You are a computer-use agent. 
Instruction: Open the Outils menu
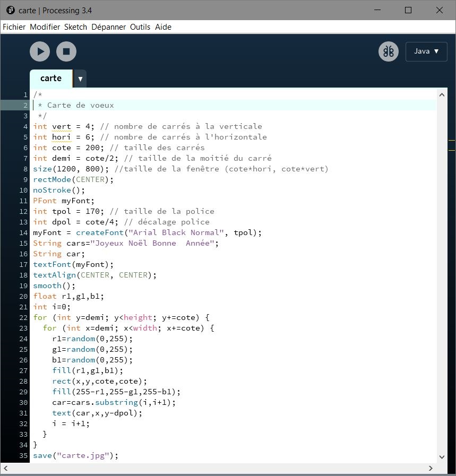coord(140,27)
